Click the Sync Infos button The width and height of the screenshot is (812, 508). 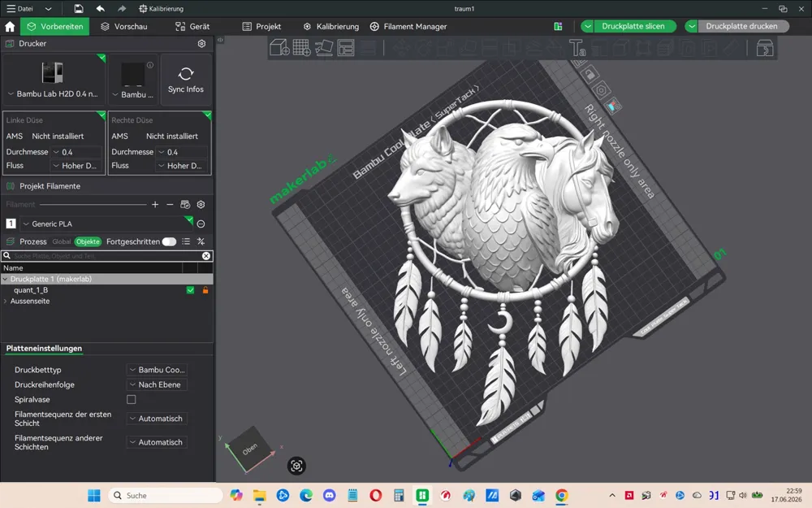(x=186, y=80)
